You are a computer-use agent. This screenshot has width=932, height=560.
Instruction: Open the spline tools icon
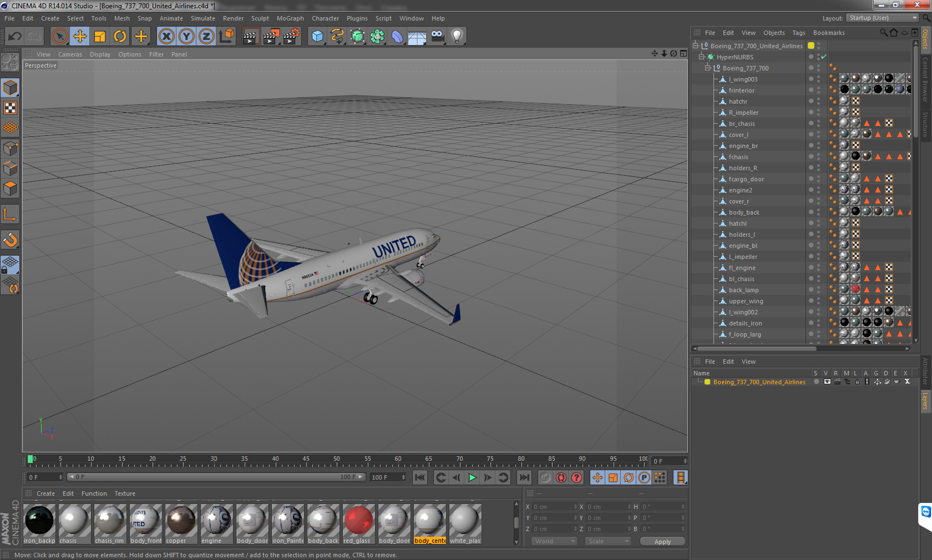point(337,37)
